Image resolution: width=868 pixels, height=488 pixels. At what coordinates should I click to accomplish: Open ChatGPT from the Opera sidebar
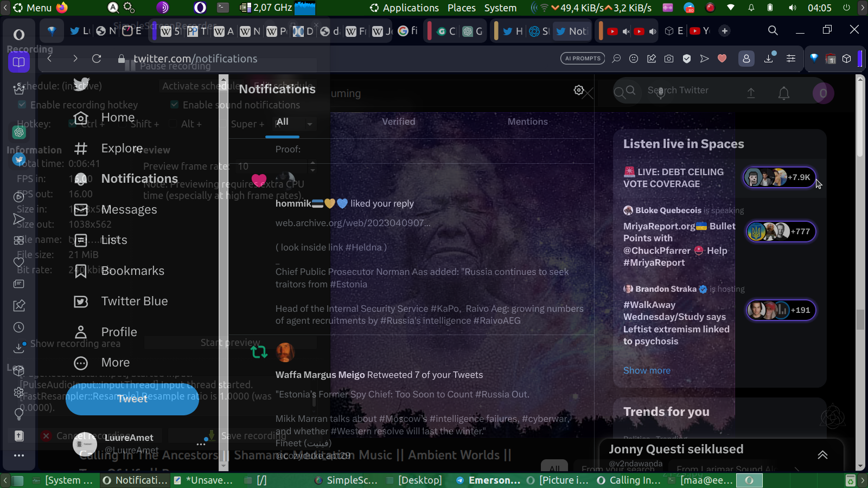[19, 132]
